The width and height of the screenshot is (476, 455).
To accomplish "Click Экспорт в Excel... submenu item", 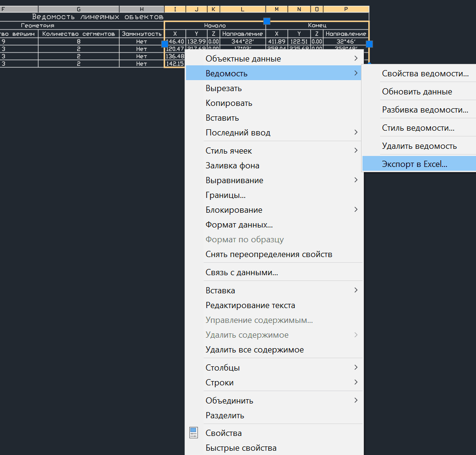I will tap(414, 164).
